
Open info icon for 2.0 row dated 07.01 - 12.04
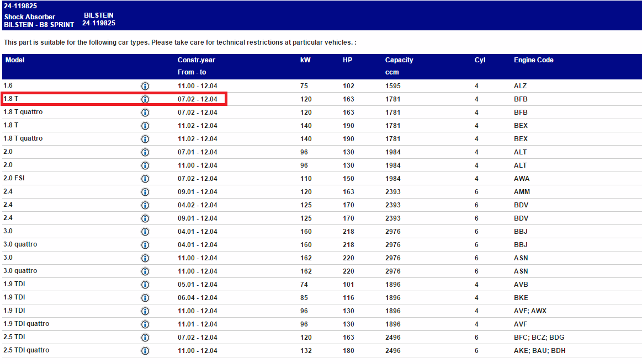click(145, 152)
